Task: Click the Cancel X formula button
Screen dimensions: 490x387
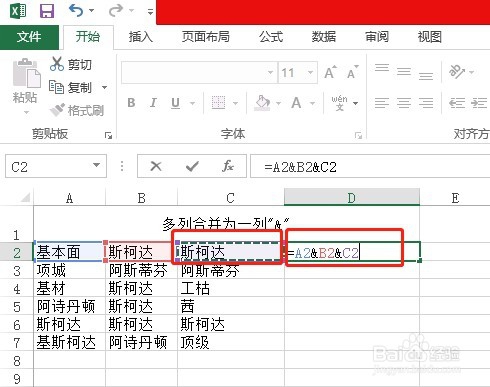Action: pos(156,166)
